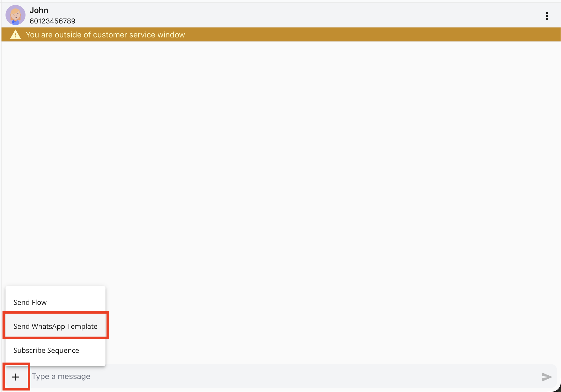This screenshot has height=392, width=561.
Task: Open the three-dot options menu
Action: pyautogui.click(x=547, y=16)
